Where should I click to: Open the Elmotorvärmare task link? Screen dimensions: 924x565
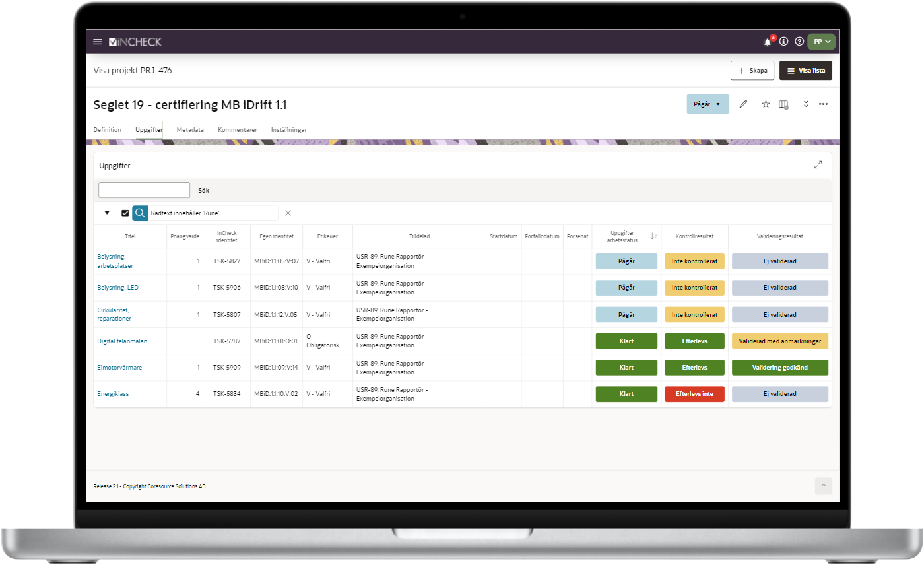(x=119, y=368)
